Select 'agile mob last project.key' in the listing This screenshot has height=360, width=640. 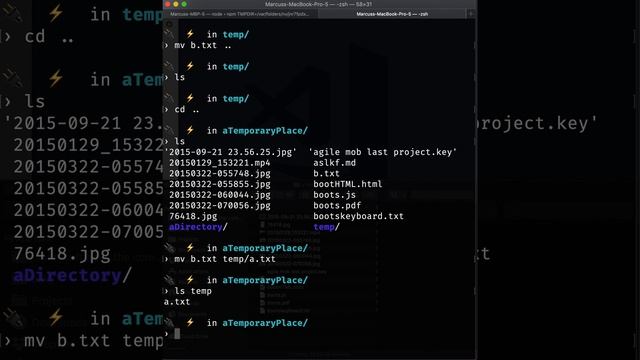click(382, 152)
